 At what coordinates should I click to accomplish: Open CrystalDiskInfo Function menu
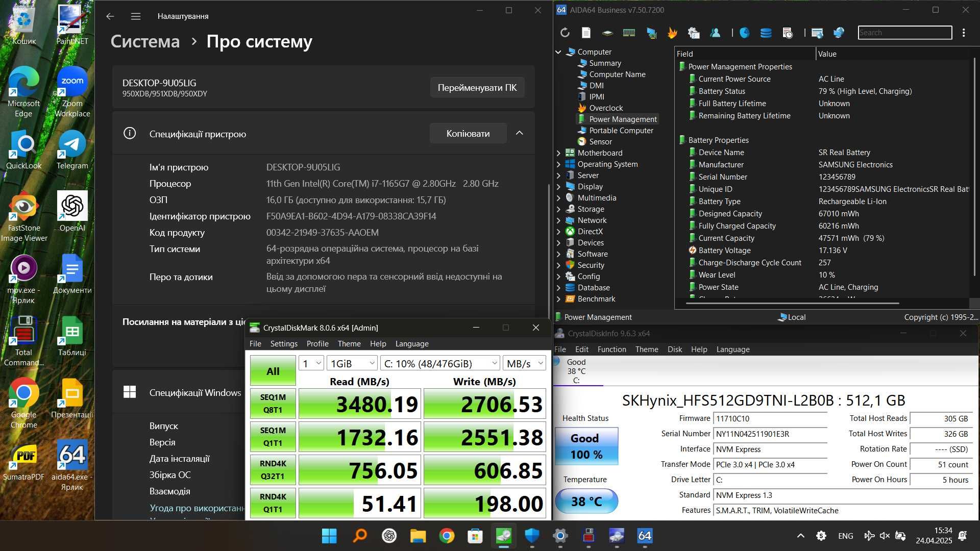point(611,349)
